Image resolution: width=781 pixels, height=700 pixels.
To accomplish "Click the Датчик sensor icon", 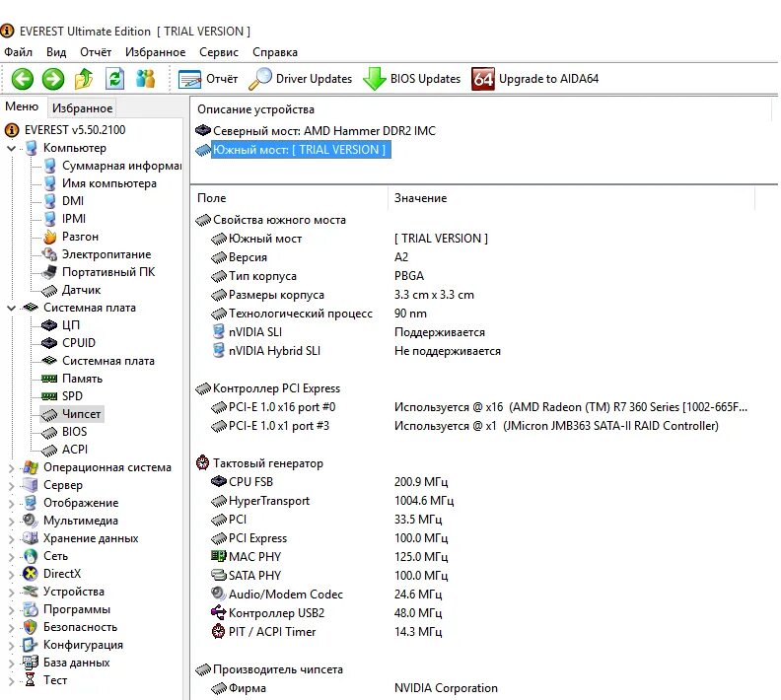I will (49, 290).
